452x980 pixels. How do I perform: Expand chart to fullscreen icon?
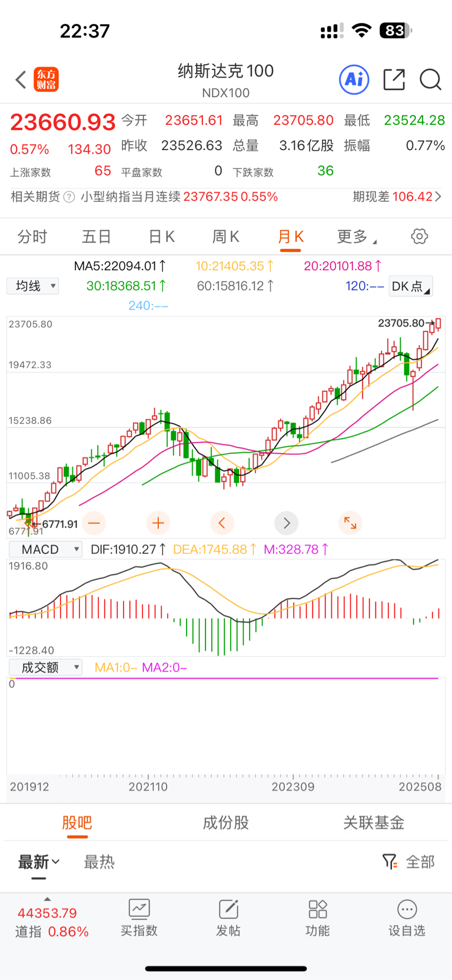click(350, 523)
